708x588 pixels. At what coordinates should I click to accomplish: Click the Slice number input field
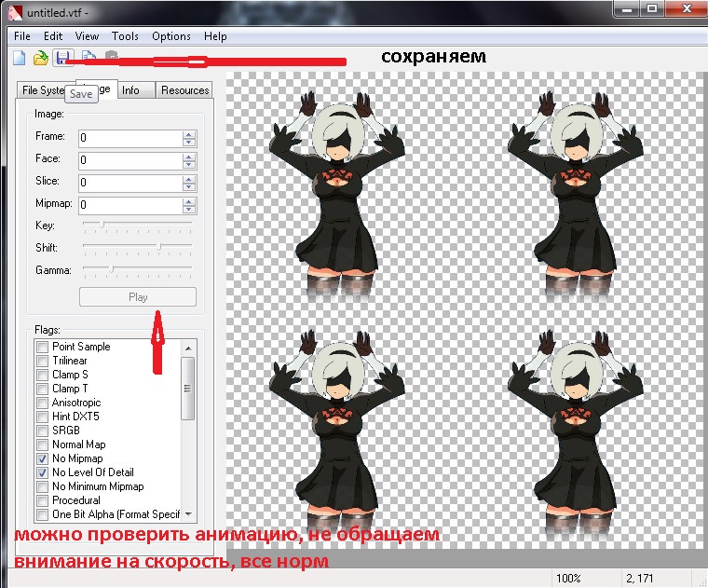click(130, 183)
